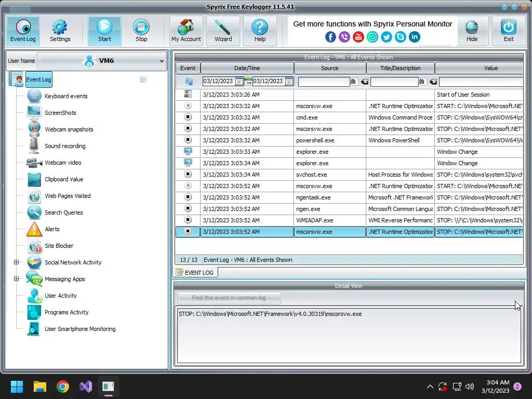Clear the Title/Description filter

(x=433, y=82)
